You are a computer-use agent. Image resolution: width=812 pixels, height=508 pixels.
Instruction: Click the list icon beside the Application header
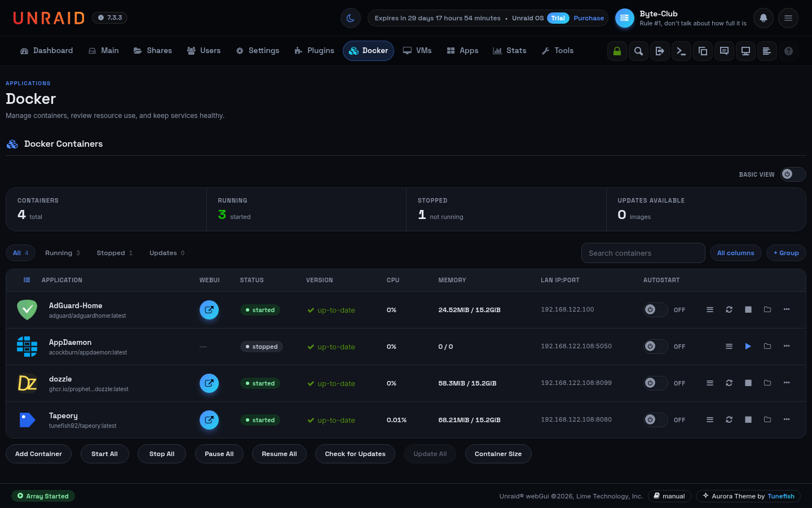pyautogui.click(x=27, y=280)
